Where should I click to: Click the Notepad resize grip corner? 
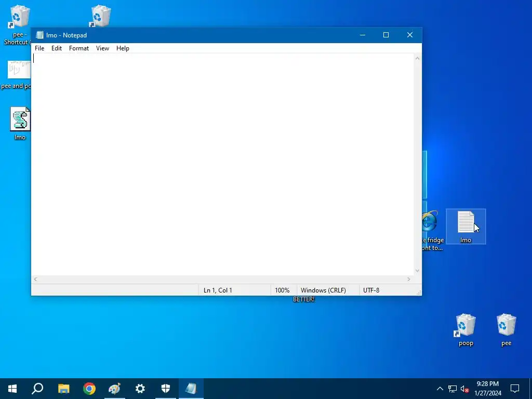click(419, 292)
